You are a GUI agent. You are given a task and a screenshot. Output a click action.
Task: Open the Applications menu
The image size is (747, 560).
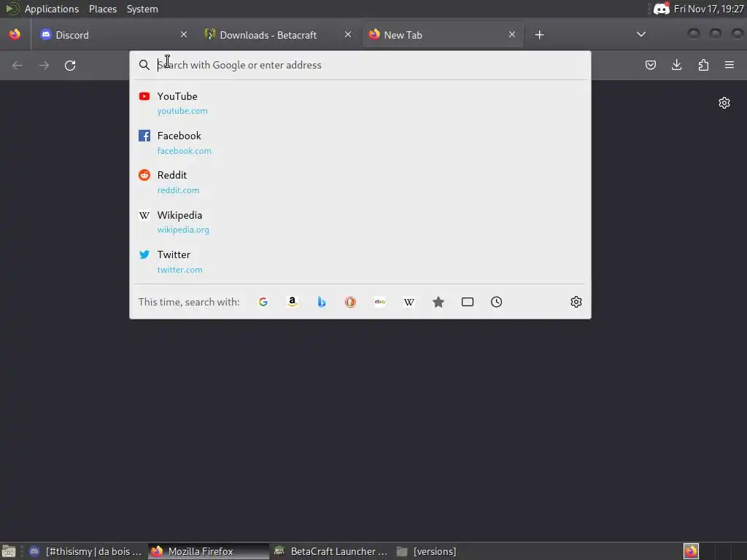coord(52,9)
